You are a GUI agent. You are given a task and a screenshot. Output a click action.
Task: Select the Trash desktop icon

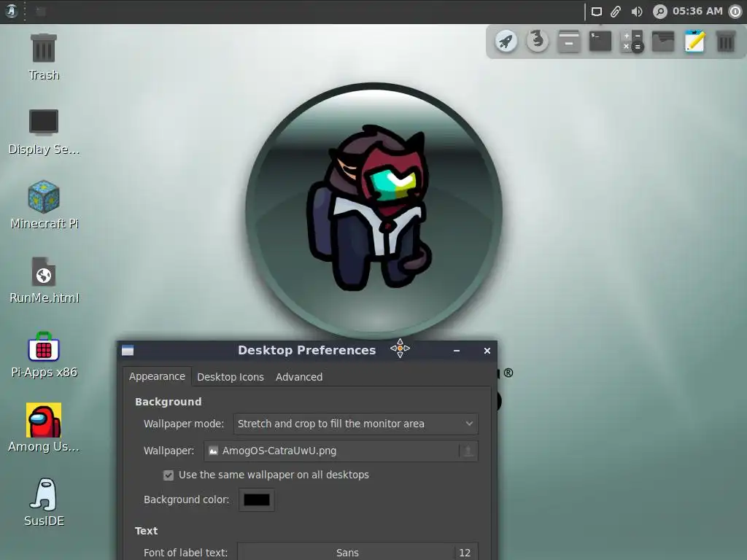pos(44,57)
